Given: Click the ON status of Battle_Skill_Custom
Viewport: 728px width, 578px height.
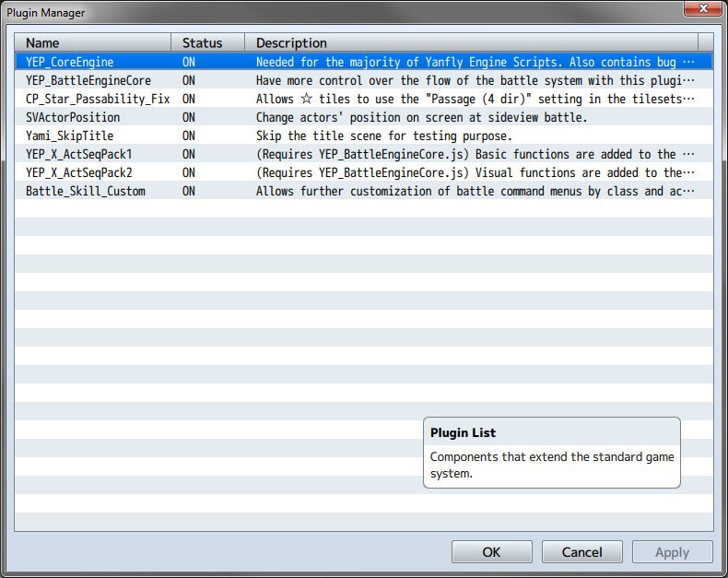Looking at the screenshot, I should tap(189, 191).
